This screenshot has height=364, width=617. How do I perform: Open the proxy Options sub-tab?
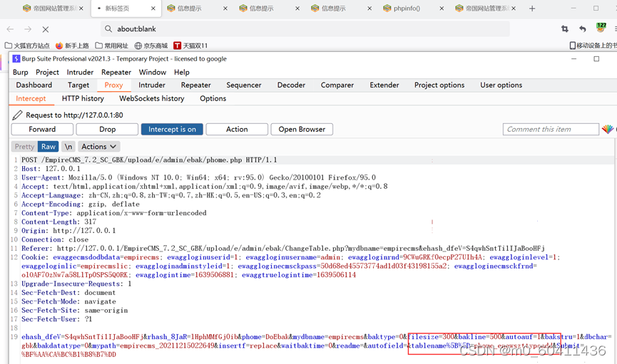point(213,99)
